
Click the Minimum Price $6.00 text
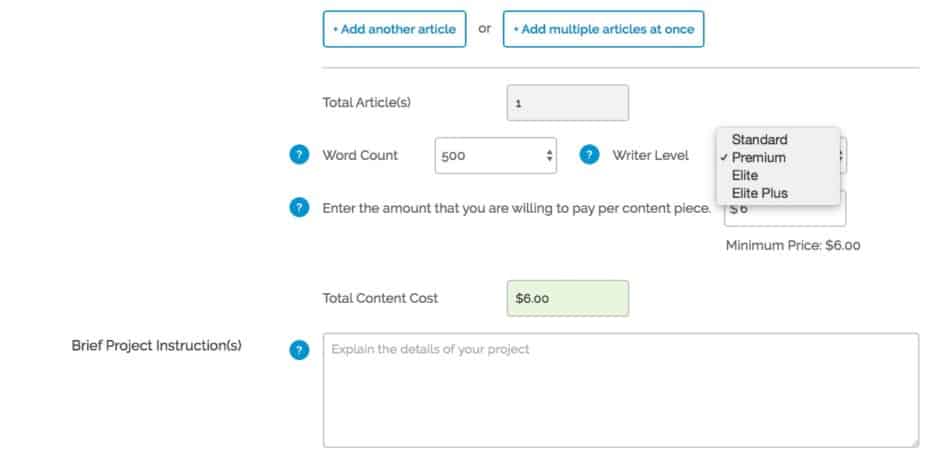coord(793,246)
